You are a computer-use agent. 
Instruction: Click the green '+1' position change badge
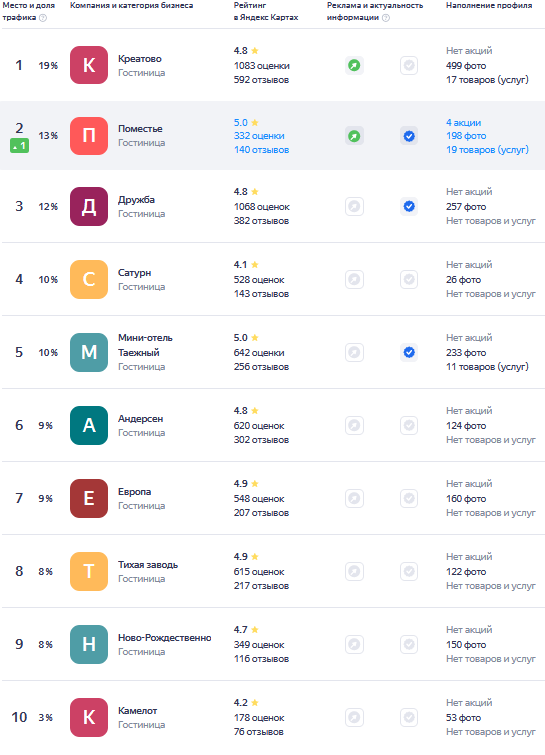coord(19,145)
